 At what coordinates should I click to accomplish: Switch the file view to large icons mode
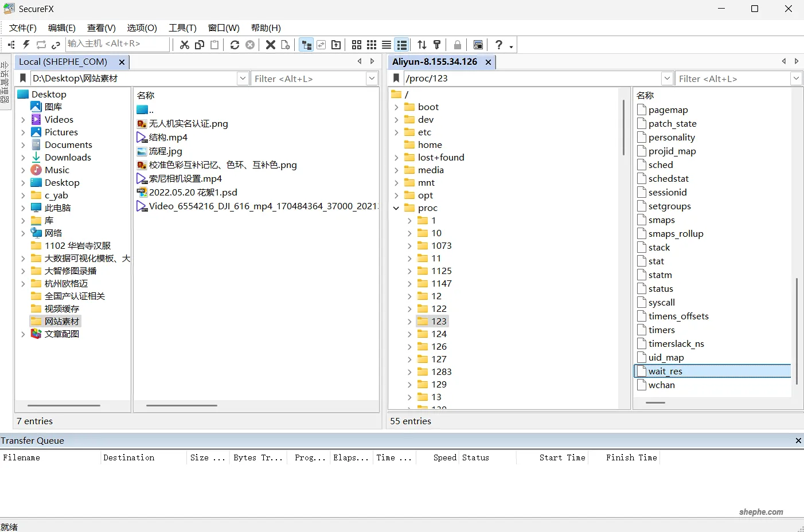pos(357,45)
